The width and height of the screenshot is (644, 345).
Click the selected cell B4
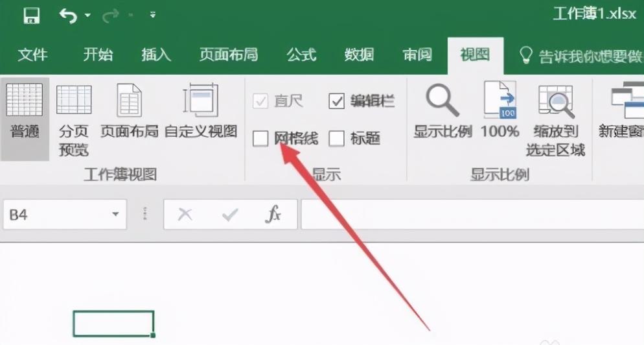coord(114,324)
